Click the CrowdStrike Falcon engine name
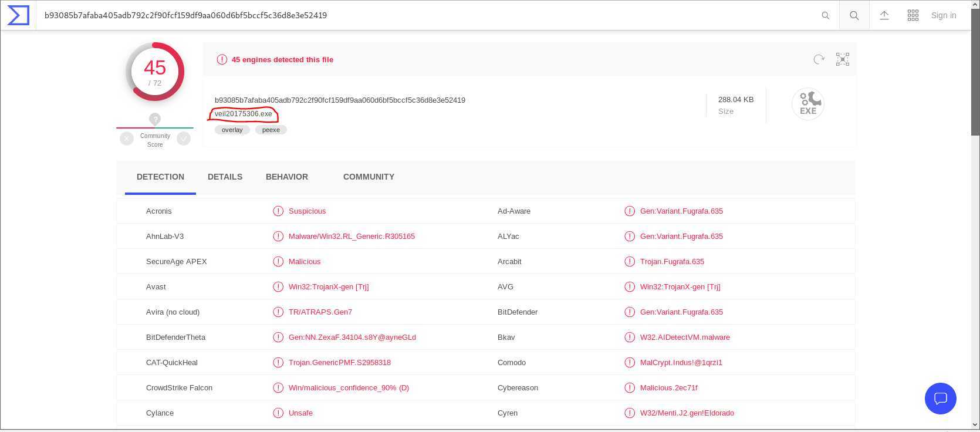Image resolution: width=980 pixels, height=432 pixels. [x=179, y=388]
